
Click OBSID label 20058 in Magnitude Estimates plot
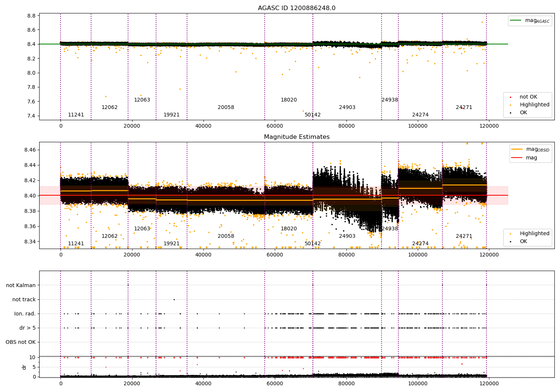click(226, 236)
